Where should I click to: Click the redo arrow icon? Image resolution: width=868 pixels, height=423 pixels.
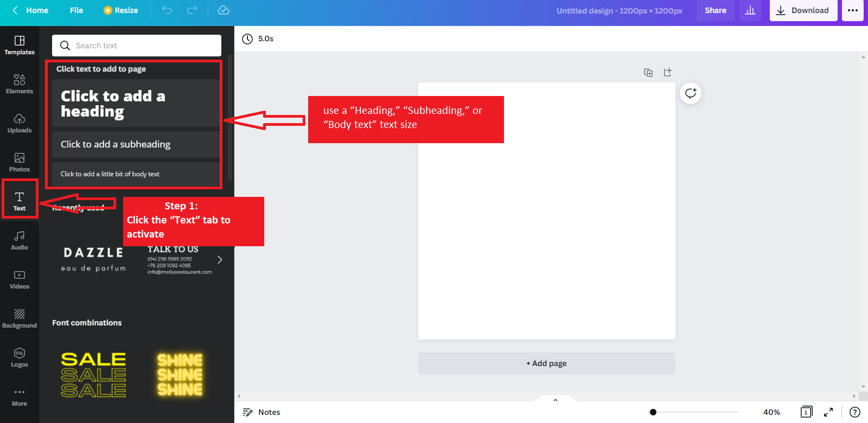click(192, 10)
